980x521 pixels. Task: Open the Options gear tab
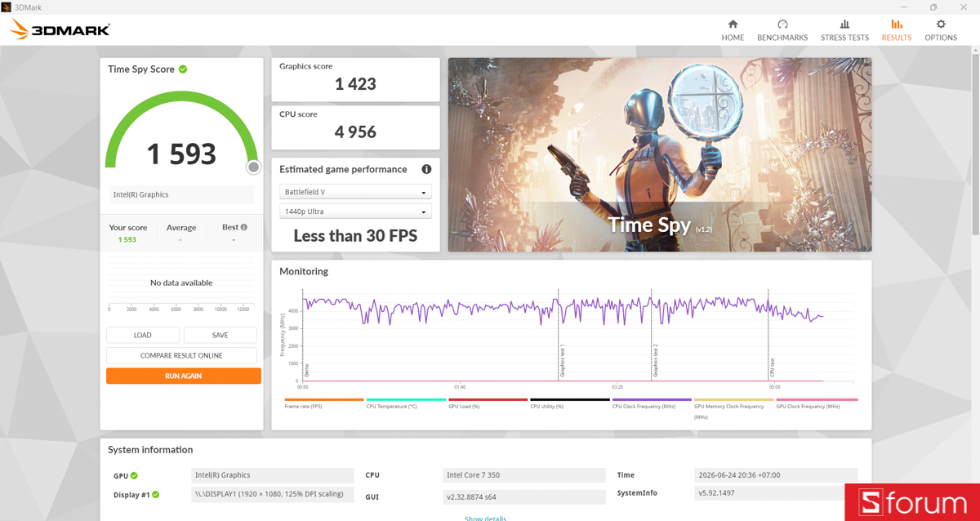click(941, 30)
